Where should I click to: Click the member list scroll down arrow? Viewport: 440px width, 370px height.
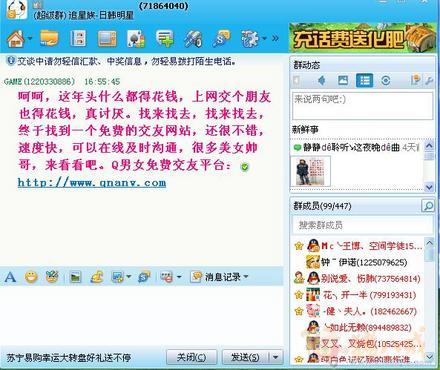(x=429, y=357)
